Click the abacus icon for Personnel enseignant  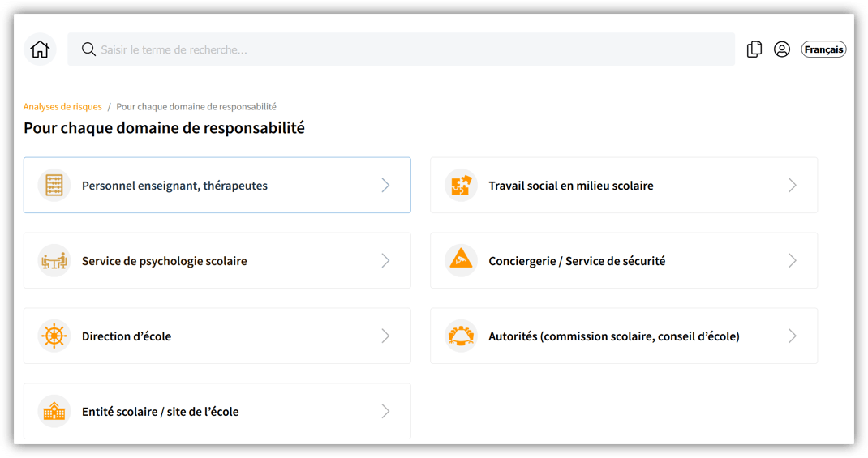[54, 186]
